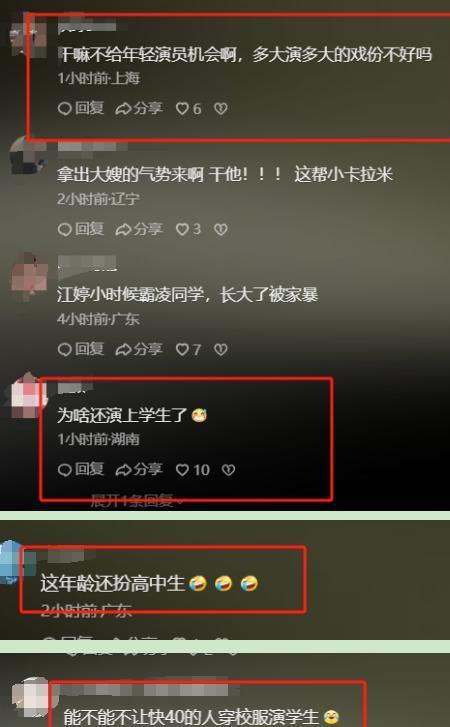Reply to the 广东 comment about 江婷

pyautogui.click(x=81, y=349)
